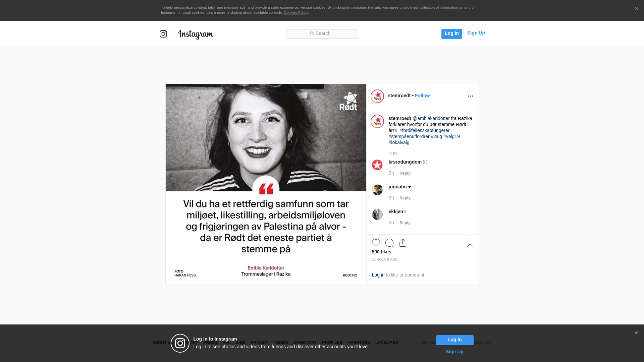This screenshot has width=644, height=362.
Task: Open krsrodungdom commenter avatar
Action: coord(377,165)
